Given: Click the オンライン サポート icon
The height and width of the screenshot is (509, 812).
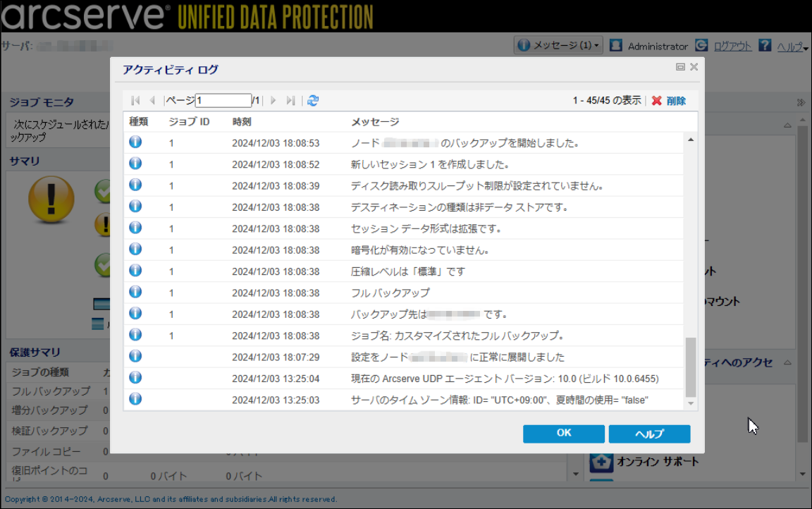Looking at the screenshot, I should tap(601, 461).
